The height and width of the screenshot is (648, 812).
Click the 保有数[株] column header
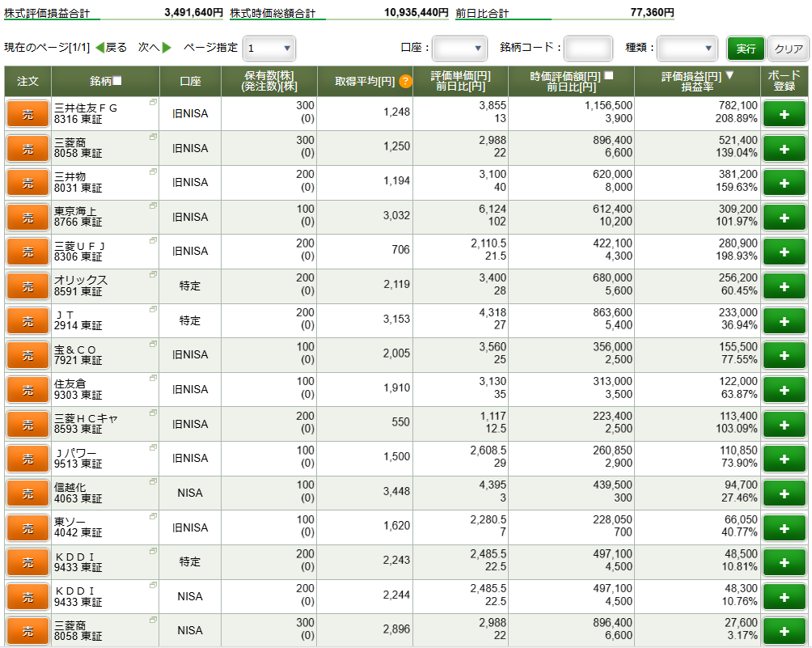point(269,82)
